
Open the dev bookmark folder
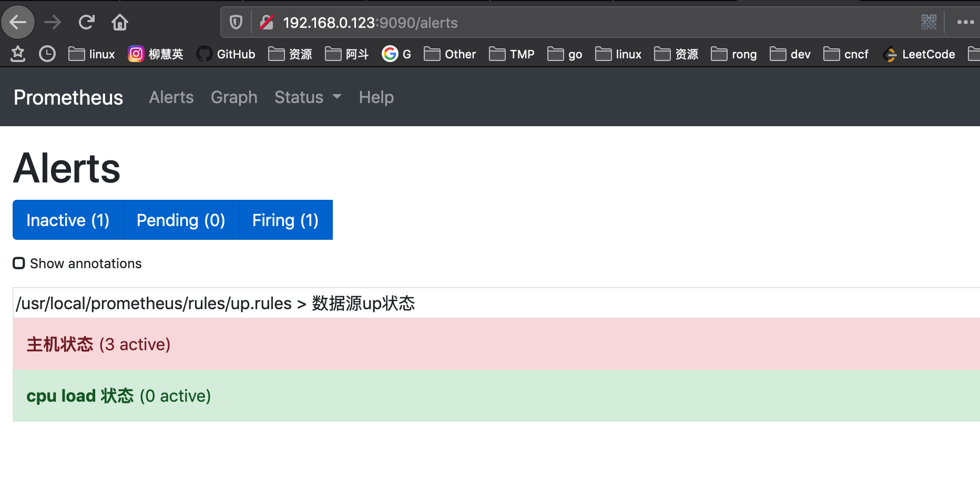[x=790, y=54]
